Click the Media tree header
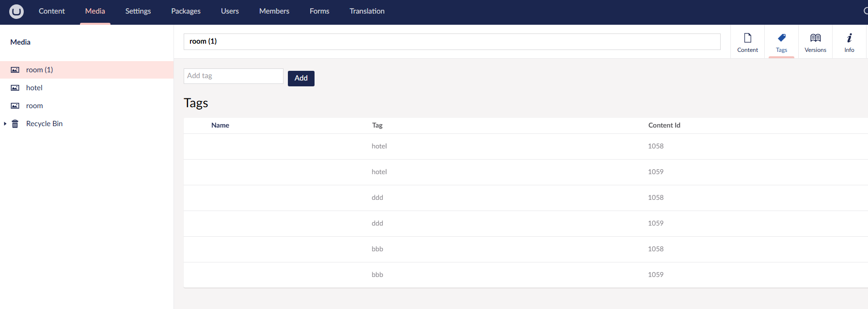This screenshot has width=868, height=309. click(20, 42)
